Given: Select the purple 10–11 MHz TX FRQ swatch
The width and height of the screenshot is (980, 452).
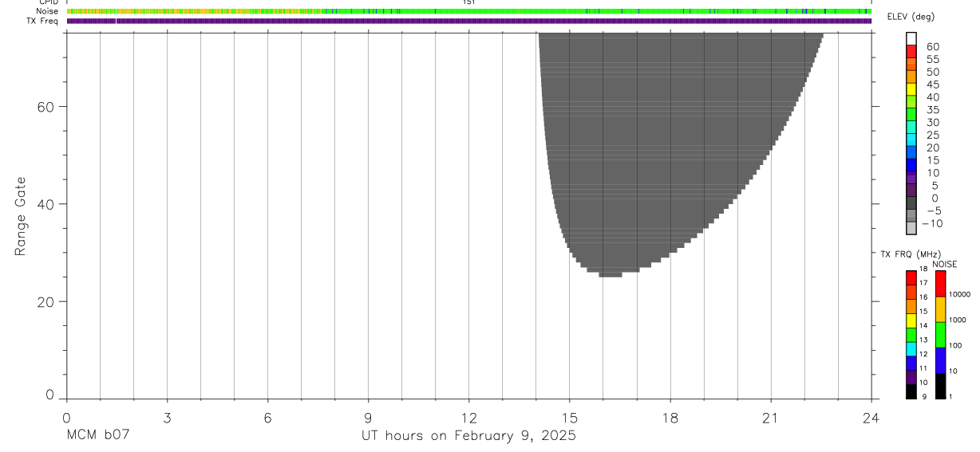Looking at the screenshot, I should 911,377.
